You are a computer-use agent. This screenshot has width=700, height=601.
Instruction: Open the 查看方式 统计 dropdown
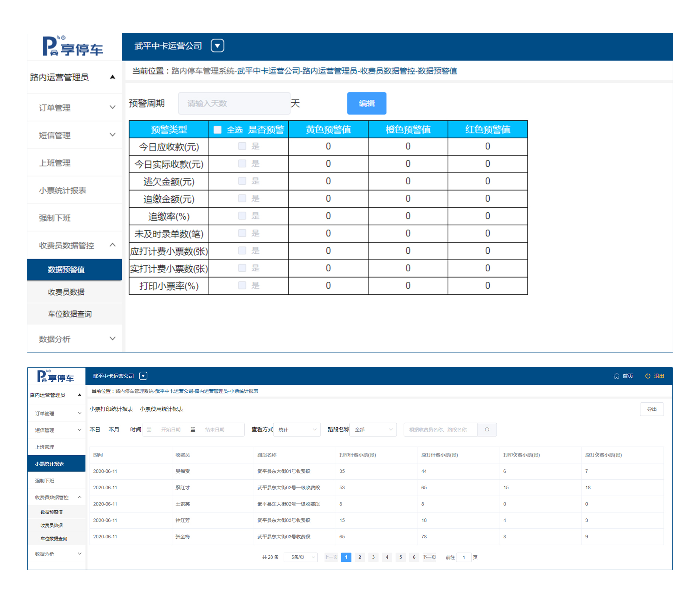(x=297, y=430)
